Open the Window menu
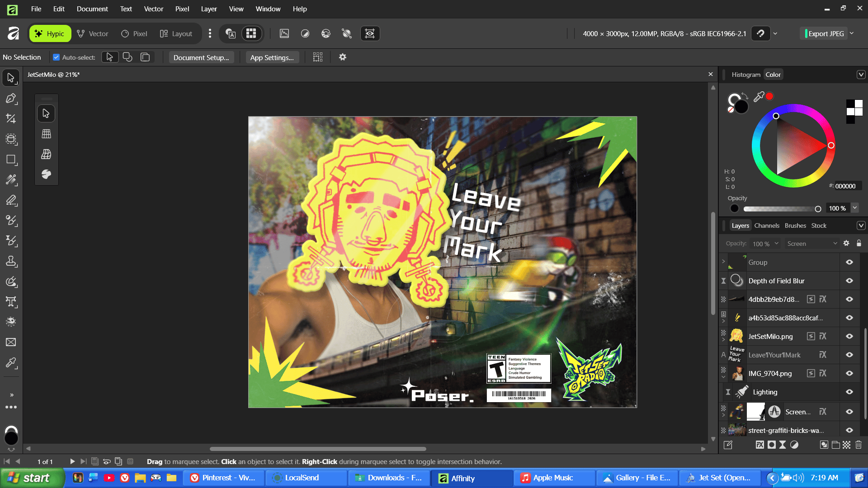868x488 pixels. (268, 9)
